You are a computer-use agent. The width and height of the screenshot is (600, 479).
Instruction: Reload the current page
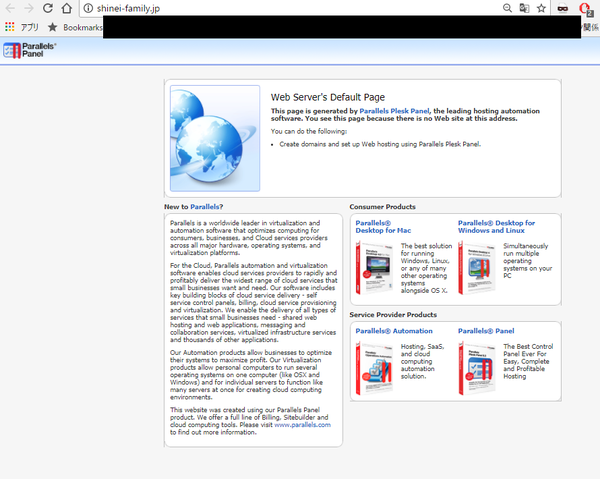click(x=48, y=8)
